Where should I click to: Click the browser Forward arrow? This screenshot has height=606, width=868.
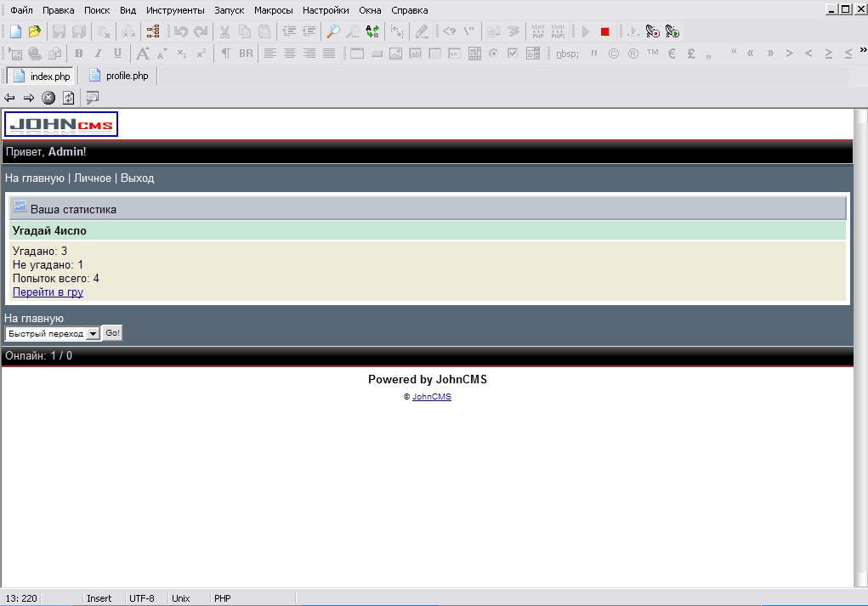tap(29, 98)
